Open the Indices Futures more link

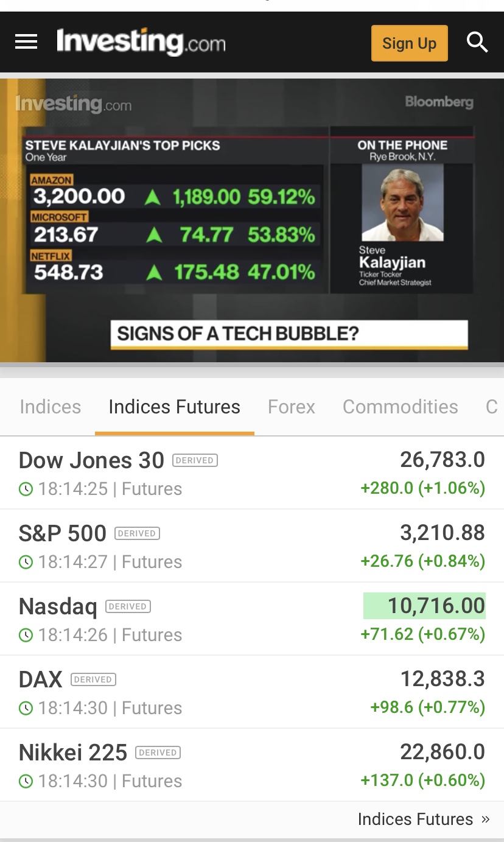point(423,819)
